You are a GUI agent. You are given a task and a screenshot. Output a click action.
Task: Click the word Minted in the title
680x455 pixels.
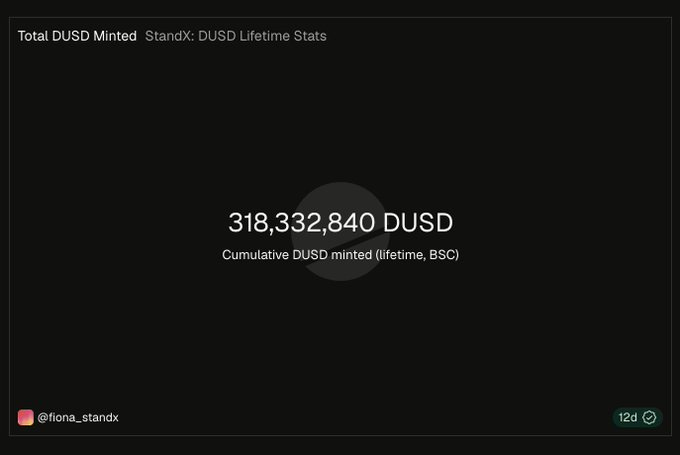click(115, 36)
